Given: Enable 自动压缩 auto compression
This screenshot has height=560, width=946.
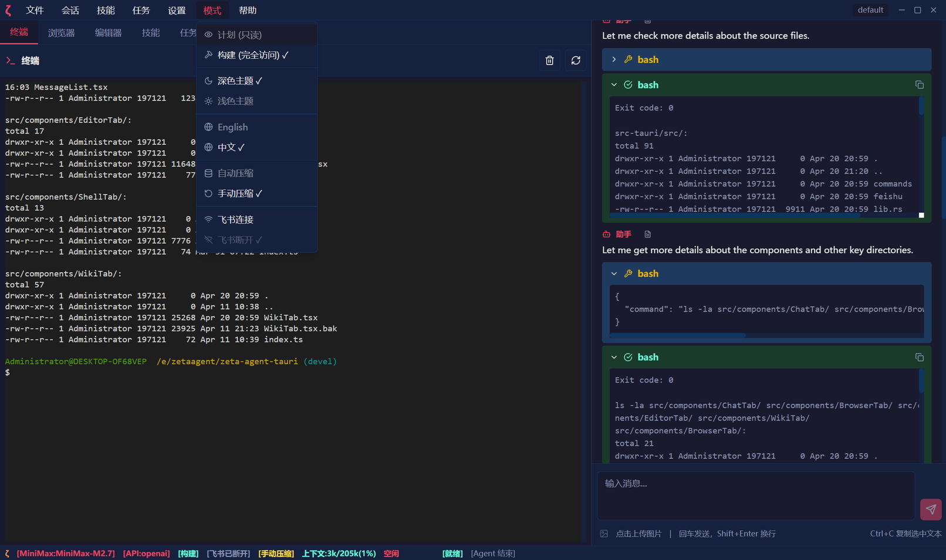Looking at the screenshot, I should coord(235,173).
